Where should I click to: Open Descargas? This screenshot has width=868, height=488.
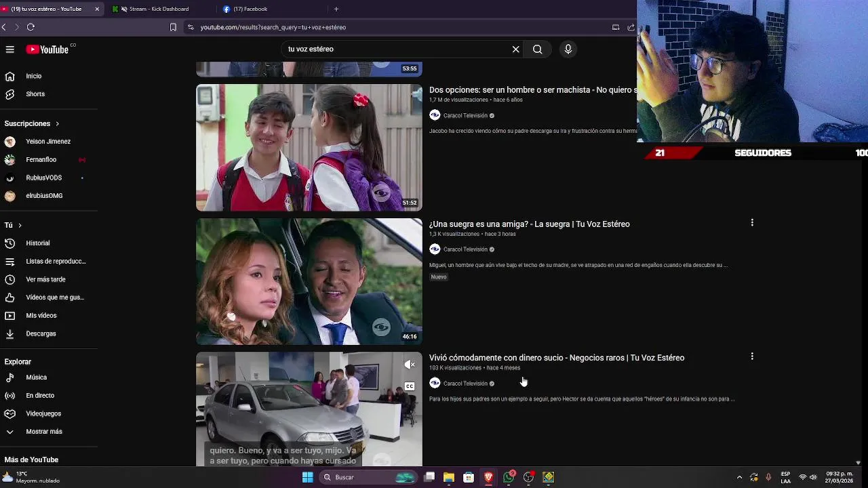(x=41, y=333)
